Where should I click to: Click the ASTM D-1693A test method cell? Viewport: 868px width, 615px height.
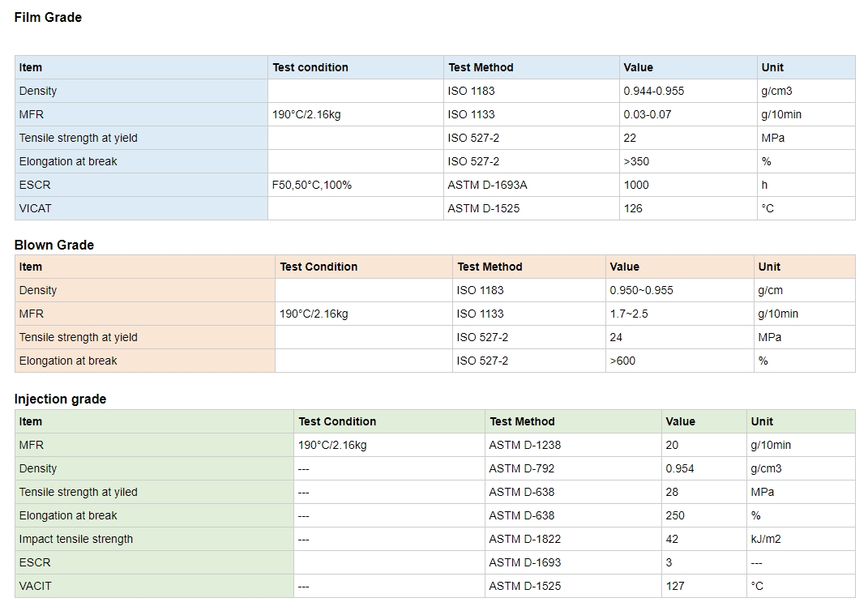click(x=487, y=185)
